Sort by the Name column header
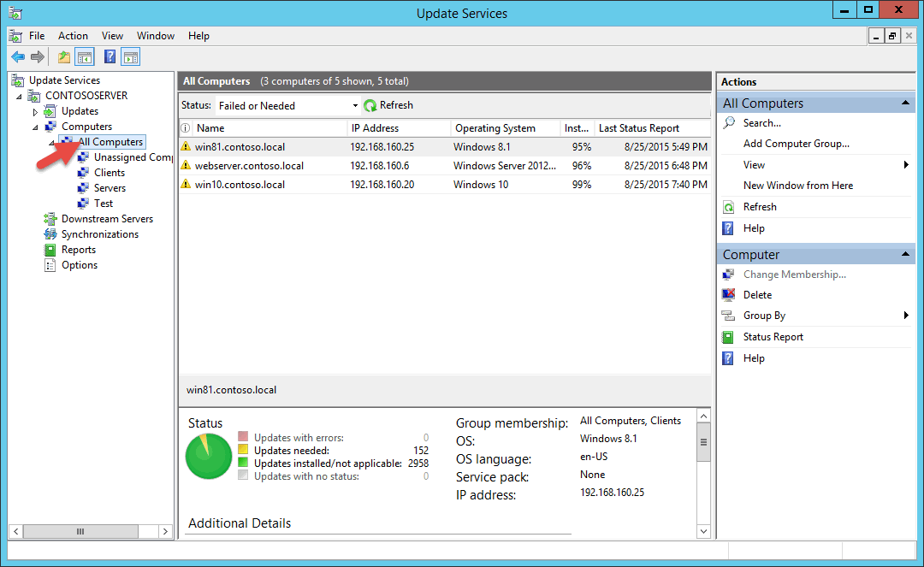 pos(270,127)
